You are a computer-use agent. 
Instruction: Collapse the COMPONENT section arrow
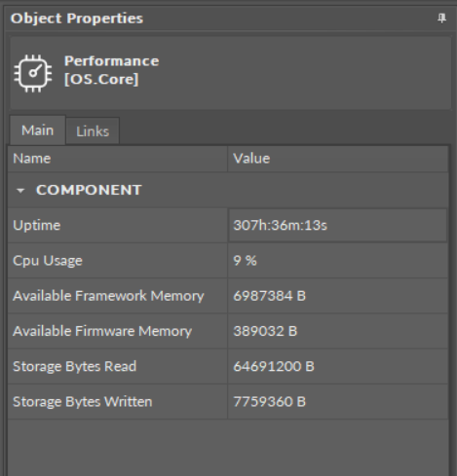point(20,191)
